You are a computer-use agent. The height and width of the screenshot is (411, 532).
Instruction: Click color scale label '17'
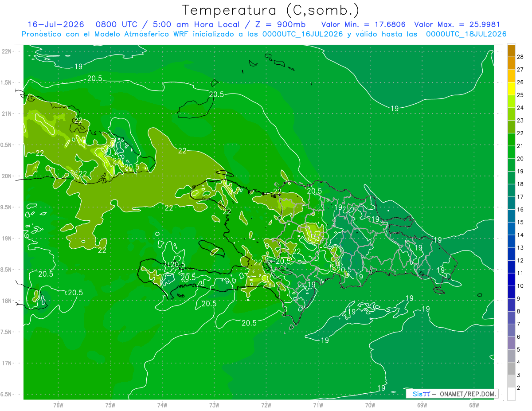coord(520,197)
